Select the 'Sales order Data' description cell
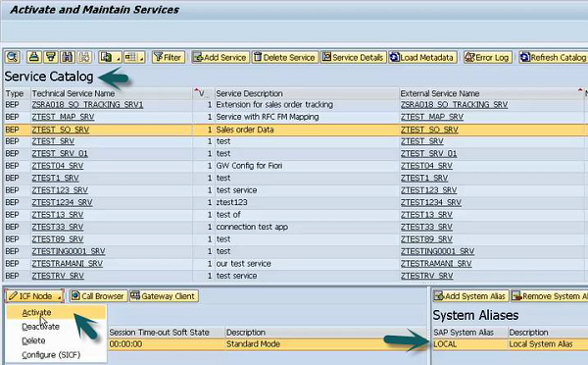 307,130
